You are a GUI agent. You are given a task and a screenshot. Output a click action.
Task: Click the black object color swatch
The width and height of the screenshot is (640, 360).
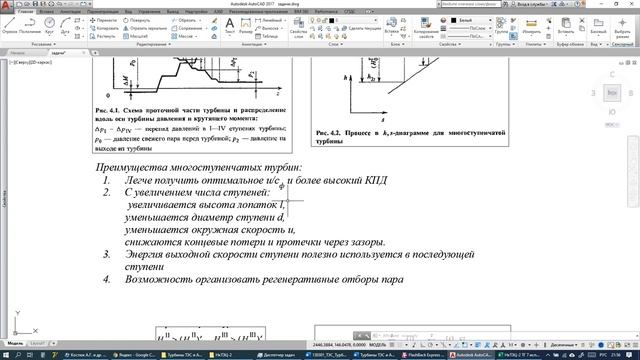[453, 20]
